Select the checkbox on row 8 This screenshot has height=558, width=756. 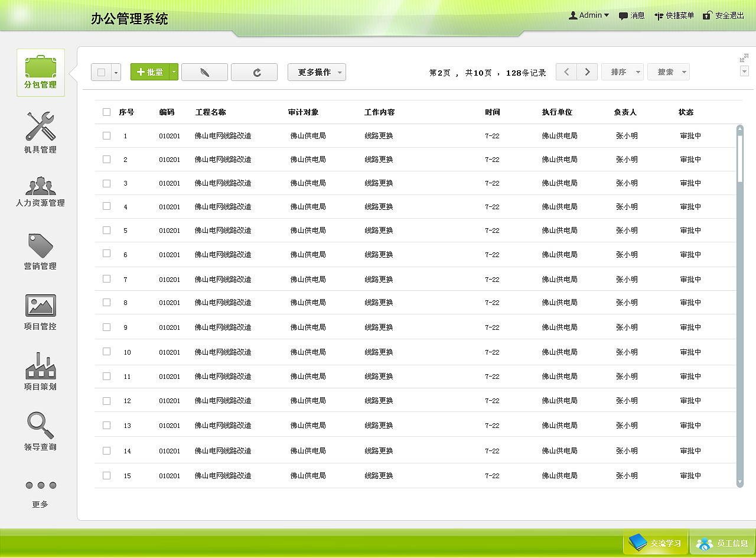tap(106, 303)
